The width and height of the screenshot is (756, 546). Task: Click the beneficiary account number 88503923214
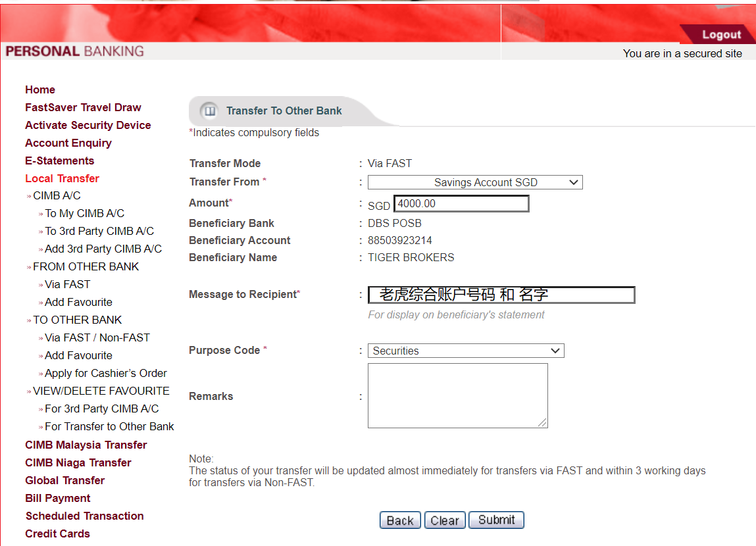399,241
